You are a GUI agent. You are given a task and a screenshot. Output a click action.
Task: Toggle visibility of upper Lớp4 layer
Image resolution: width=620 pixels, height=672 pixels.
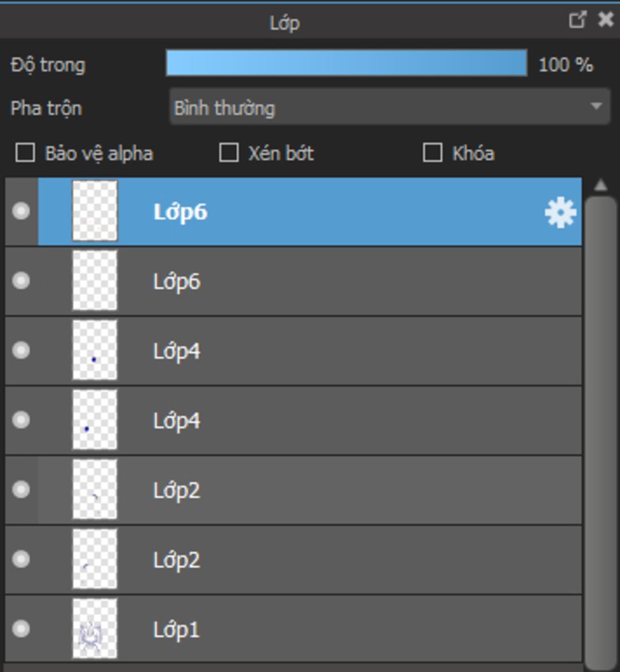coord(21,350)
